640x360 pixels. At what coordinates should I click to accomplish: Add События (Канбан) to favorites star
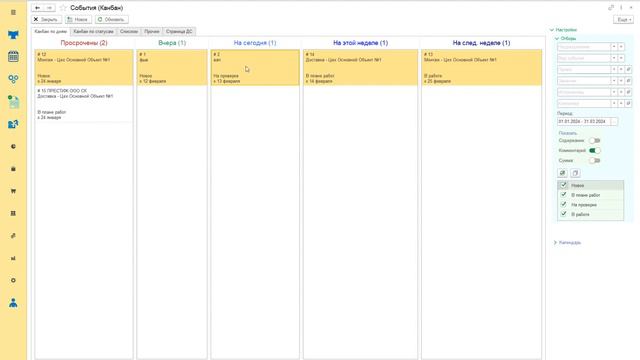tap(63, 8)
